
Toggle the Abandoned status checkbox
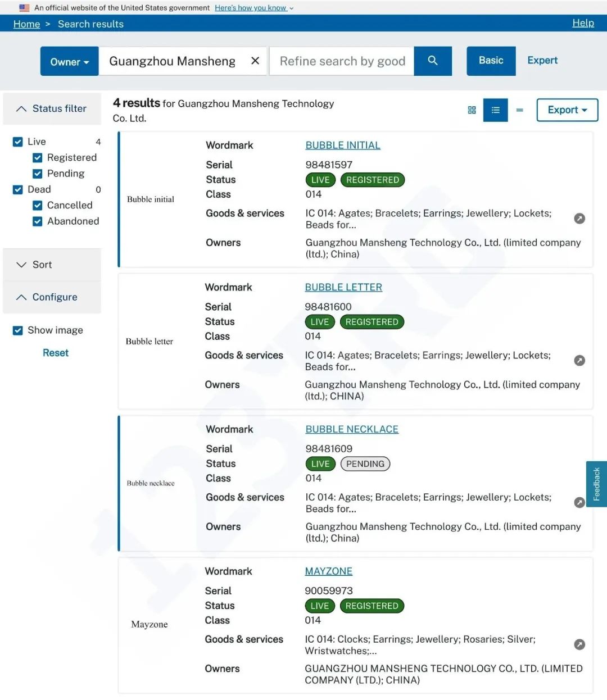[38, 221]
